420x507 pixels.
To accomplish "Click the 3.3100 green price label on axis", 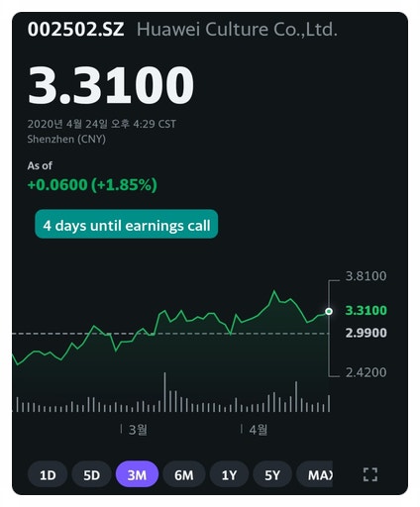I will (x=366, y=310).
